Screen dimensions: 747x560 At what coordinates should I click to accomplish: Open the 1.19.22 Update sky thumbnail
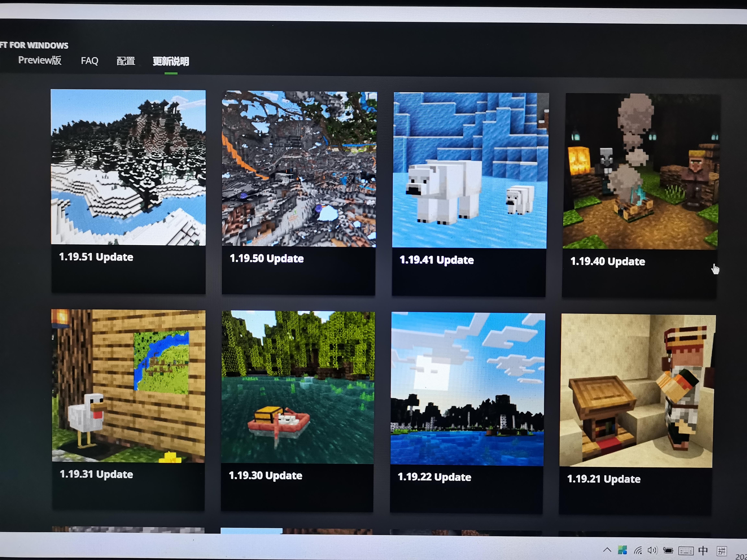coord(467,389)
